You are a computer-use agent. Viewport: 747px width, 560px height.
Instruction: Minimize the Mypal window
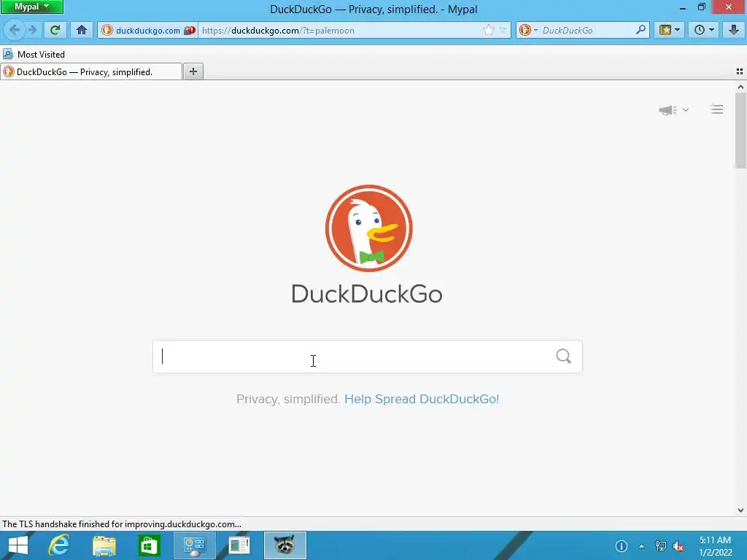tap(682, 7)
